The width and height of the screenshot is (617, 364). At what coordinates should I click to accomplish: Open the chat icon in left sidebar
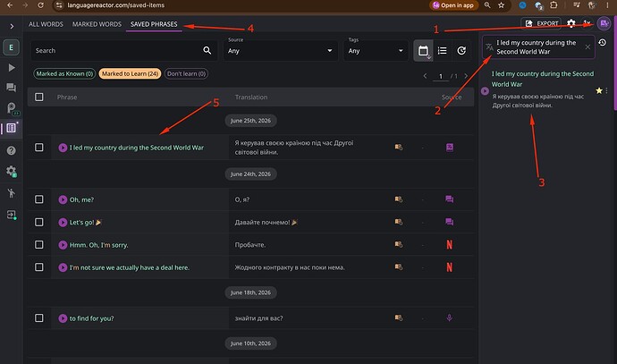tap(11, 88)
